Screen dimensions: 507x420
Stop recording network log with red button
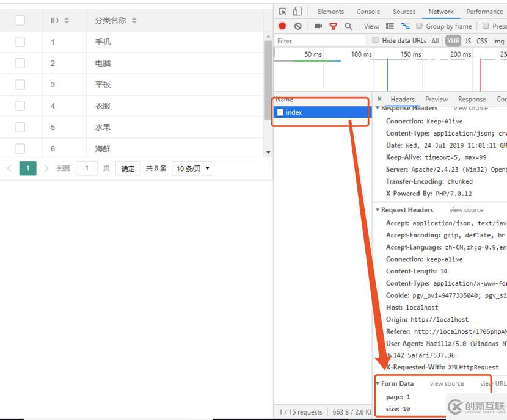tap(282, 26)
